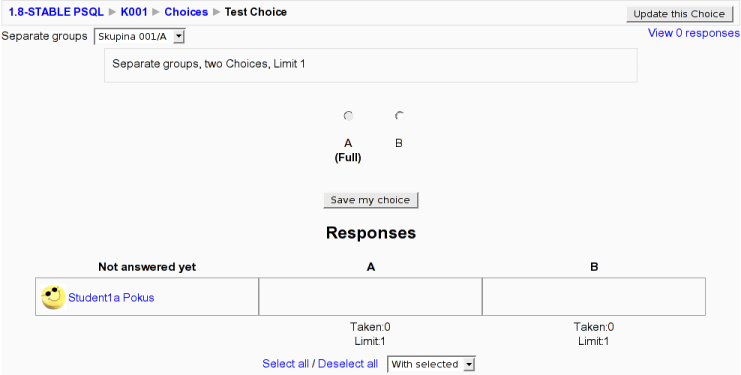The image size is (741, 375).
Task: Click the arrow on With selected combo box
Action: coord(469,364)
